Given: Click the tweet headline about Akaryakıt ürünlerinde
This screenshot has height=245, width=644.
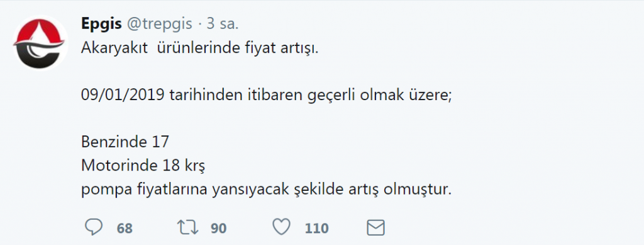Looking at the screenshot, I should pyautogui.click(x=199, y=49).
